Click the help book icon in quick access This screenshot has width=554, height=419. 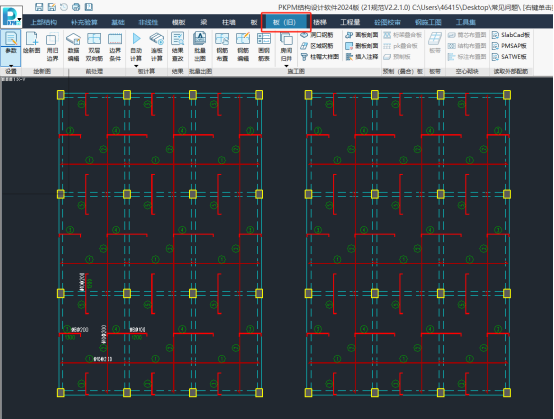tap(89, 7)
